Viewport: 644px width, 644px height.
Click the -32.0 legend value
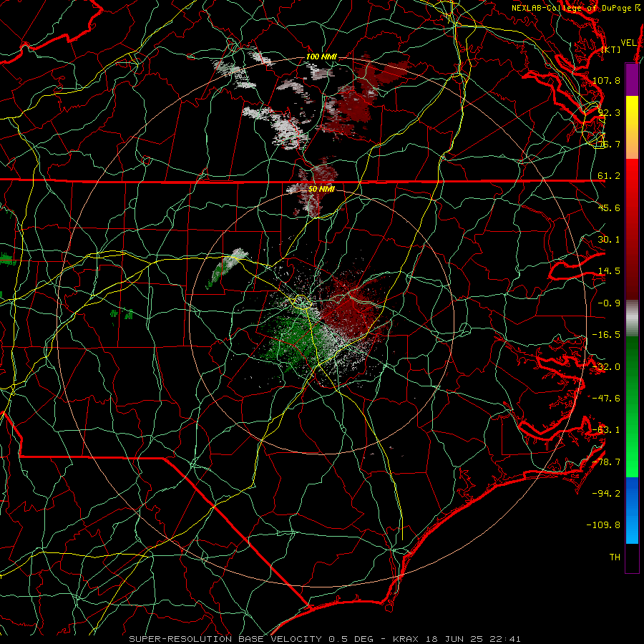pyautogui.click(x=606, y=367)
